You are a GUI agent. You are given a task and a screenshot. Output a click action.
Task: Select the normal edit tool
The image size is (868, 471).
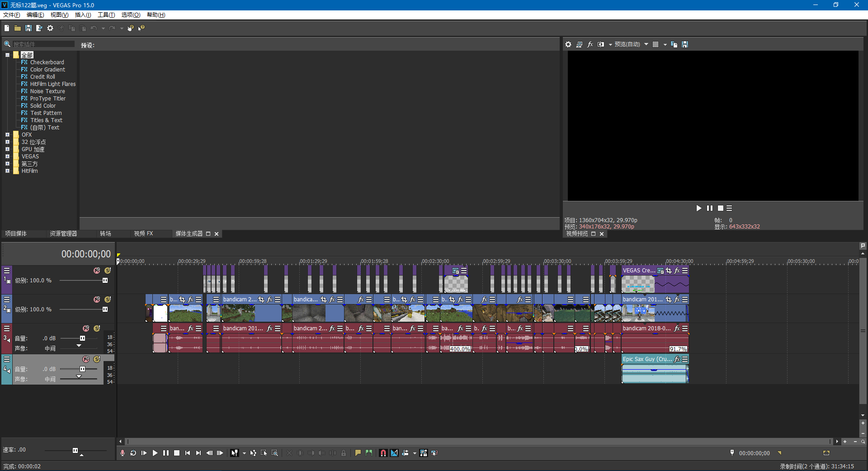pyautogui.click(x=235, y=453)
